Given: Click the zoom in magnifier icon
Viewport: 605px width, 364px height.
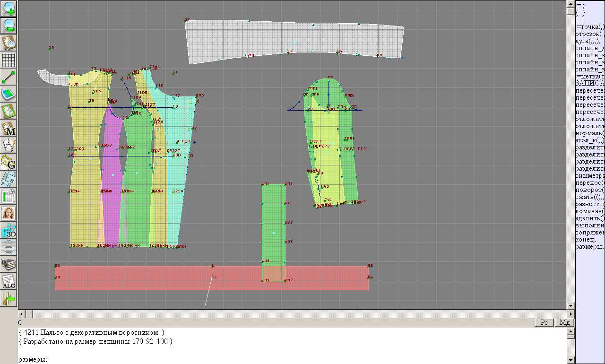Looking at the screenshot, I should [x=9, y=9].
